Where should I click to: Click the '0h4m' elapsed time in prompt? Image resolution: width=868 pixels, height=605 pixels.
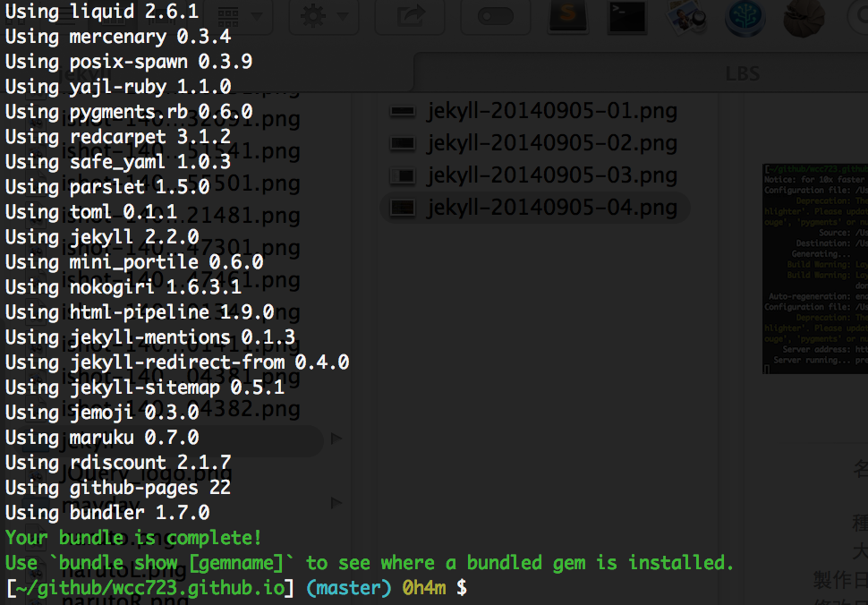(x=424, y=588)
